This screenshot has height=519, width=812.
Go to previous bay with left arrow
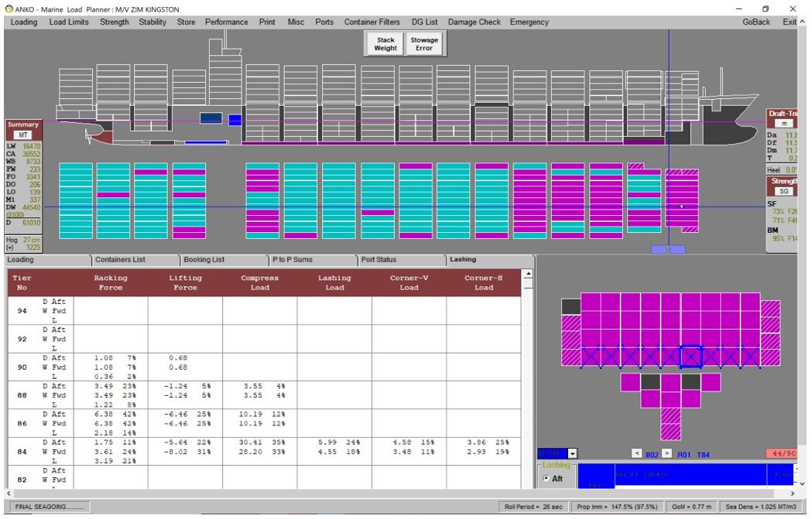click(x=637, y=452)
